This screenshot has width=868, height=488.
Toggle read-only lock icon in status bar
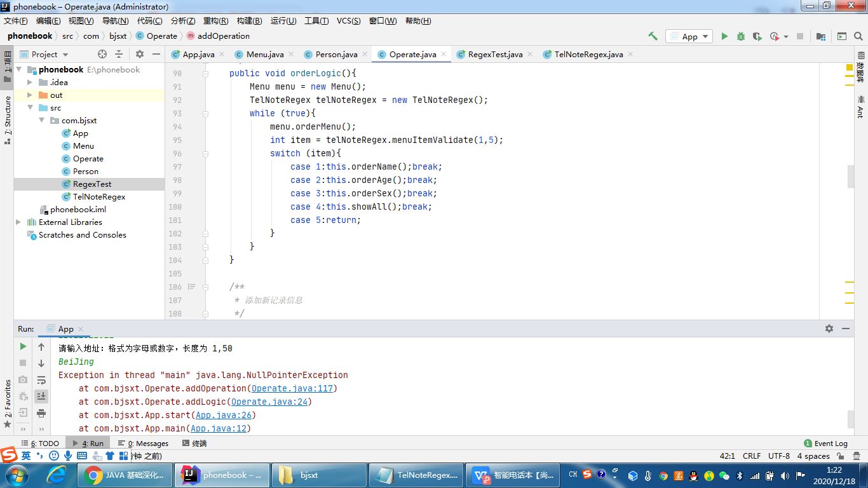pyautogui.click(x=841, y=456)
